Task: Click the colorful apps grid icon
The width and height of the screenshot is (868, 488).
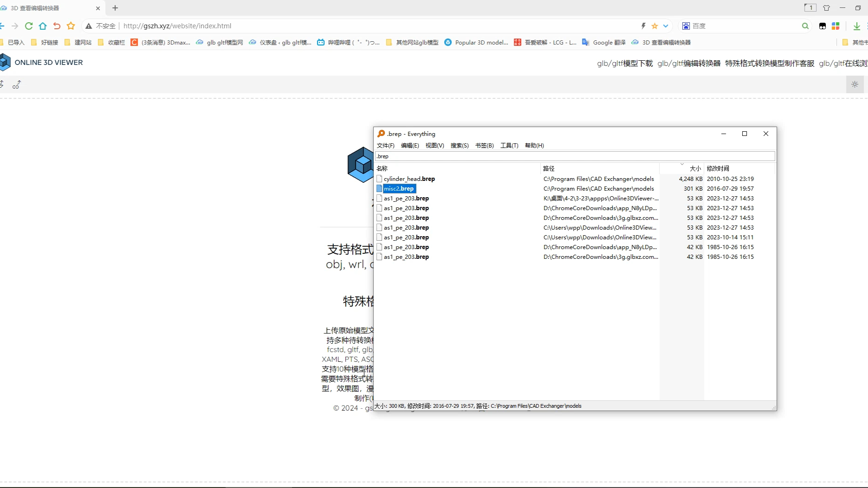Action: (836, 26)
